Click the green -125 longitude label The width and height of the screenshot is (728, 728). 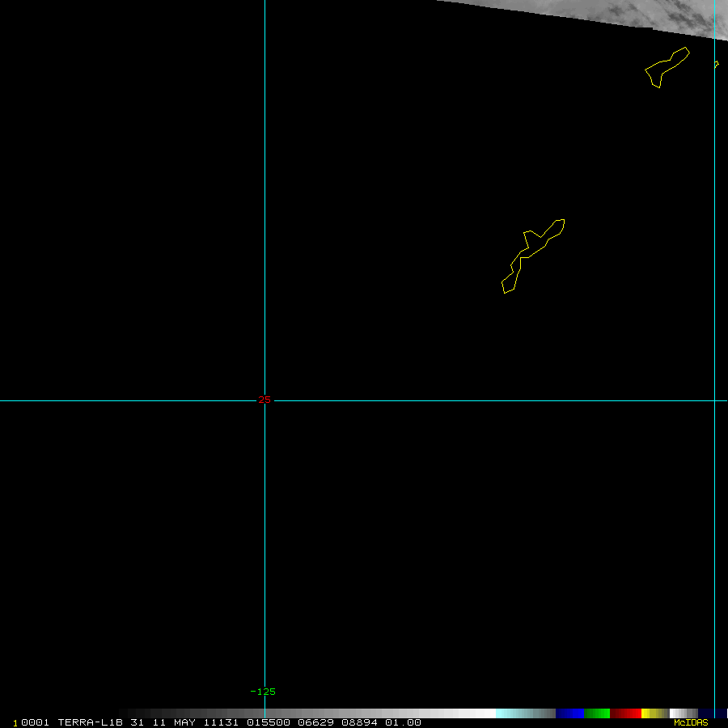pyautogui.click(x=262, y=692)
